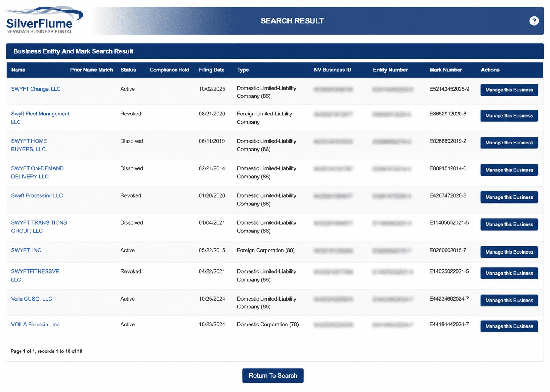Click the Compliance Hold column header
This screenshot has height=392, width=550.
click(169, 70)
